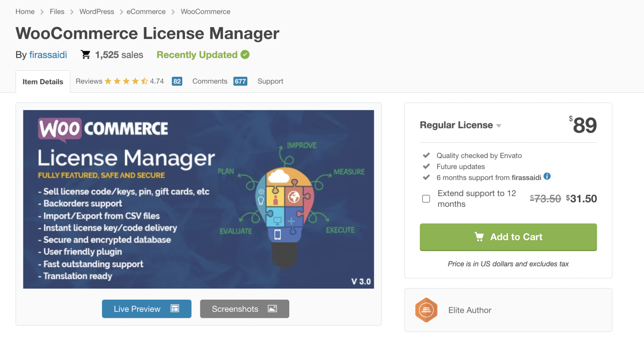Open the firassaidi author profile
Screen dimensions: 644x338
[48, 54]
